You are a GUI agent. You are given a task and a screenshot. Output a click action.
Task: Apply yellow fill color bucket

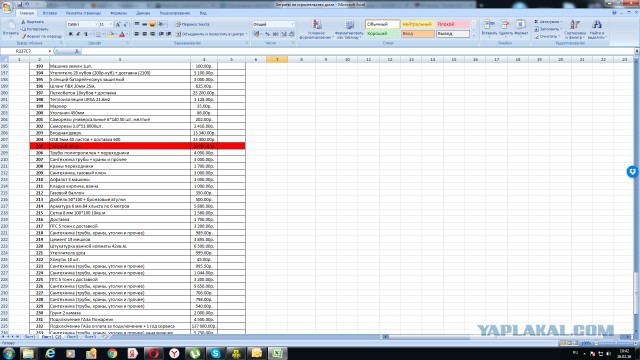[x=111, y=35]
